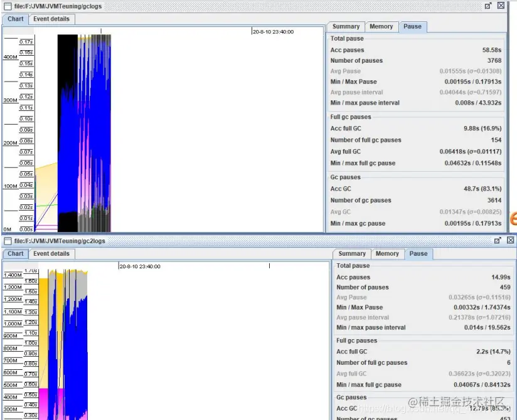517x420 pixels.
Task: Click the gc2logs window document icon
Action: pos(8,241)
